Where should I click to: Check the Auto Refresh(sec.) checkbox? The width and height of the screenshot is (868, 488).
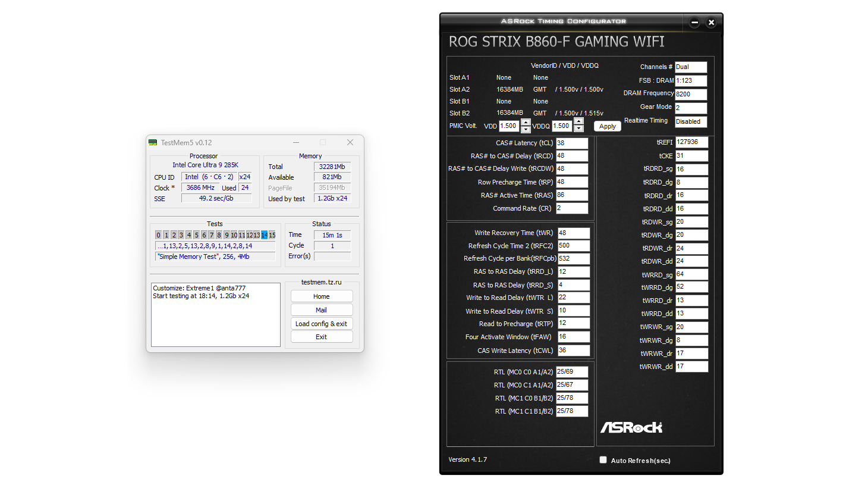pyautogui.click(x=603, y=459)
